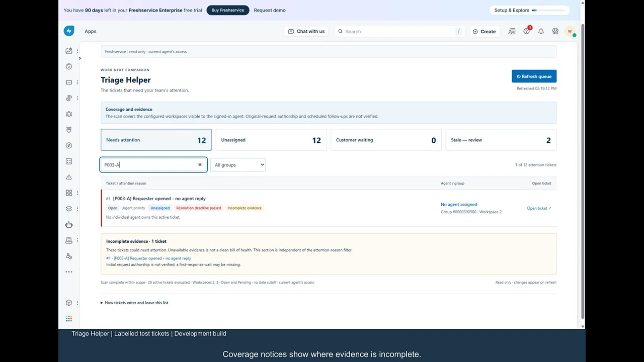This screenshot has width=644, height=362.
Task: Click the Open status tag
Action: coord(113,208)
